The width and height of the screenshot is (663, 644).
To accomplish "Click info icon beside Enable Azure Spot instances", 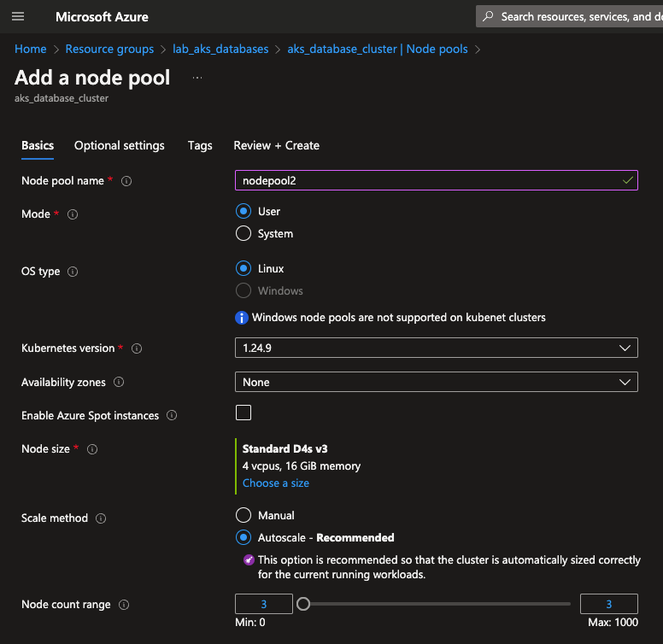I will (x=172, y=416).
